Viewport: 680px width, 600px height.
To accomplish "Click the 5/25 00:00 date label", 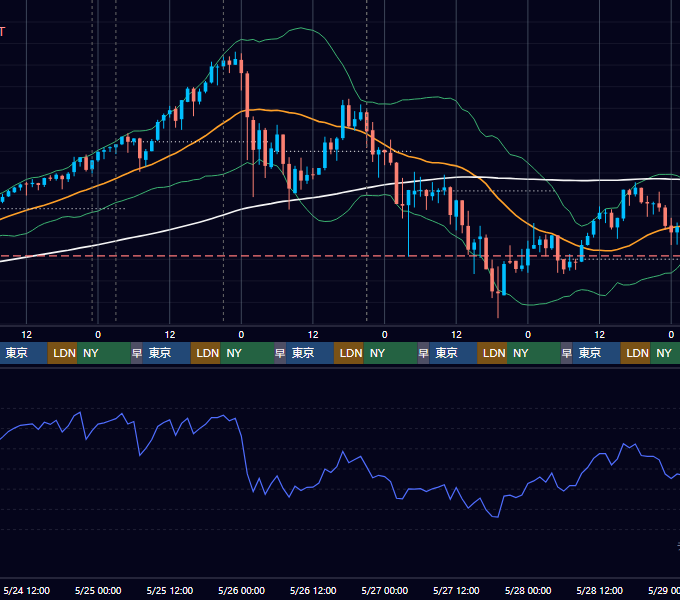I will tap(98, 590).
